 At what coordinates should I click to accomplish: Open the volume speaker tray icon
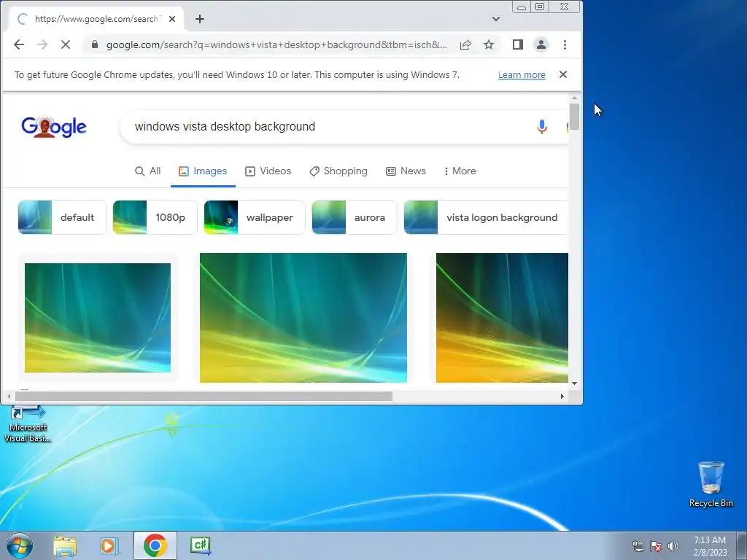pos(673,546)
